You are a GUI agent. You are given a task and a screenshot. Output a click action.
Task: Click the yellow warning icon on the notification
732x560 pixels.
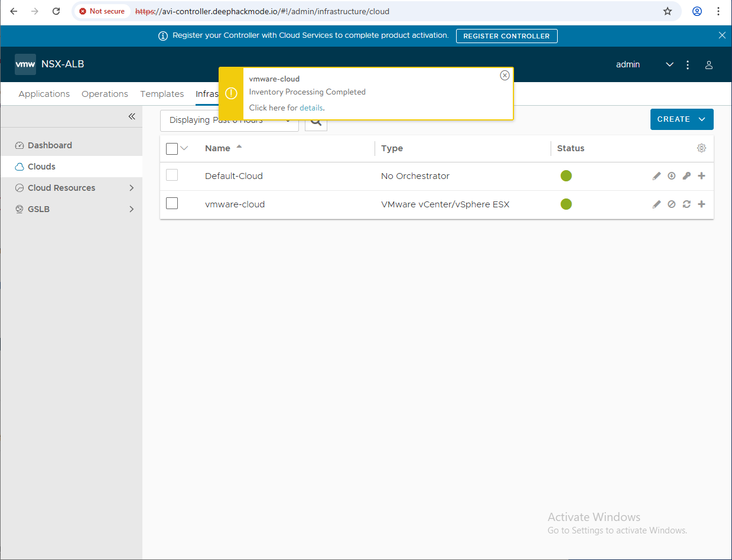(x=231, y=93)
